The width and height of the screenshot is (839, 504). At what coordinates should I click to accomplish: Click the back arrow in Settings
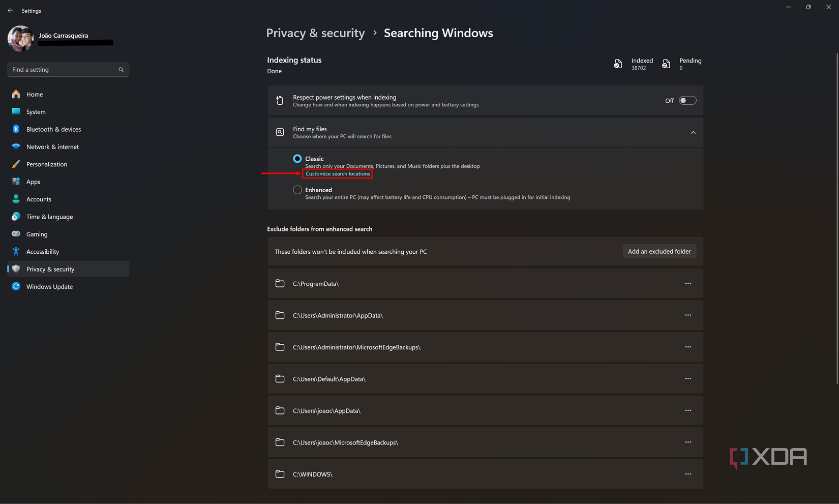point(10,11)
